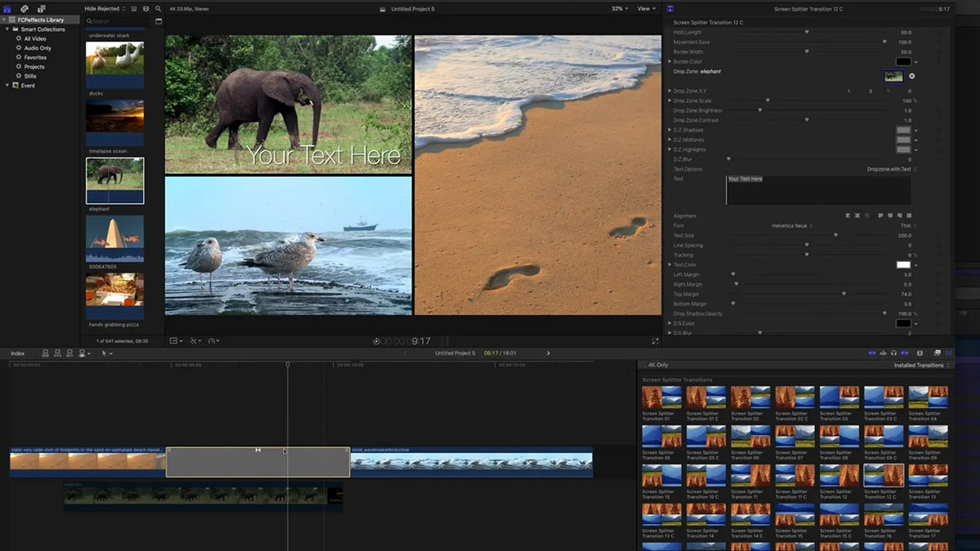
Task: Open Installed Transitions dropdown
Action: 922,365
